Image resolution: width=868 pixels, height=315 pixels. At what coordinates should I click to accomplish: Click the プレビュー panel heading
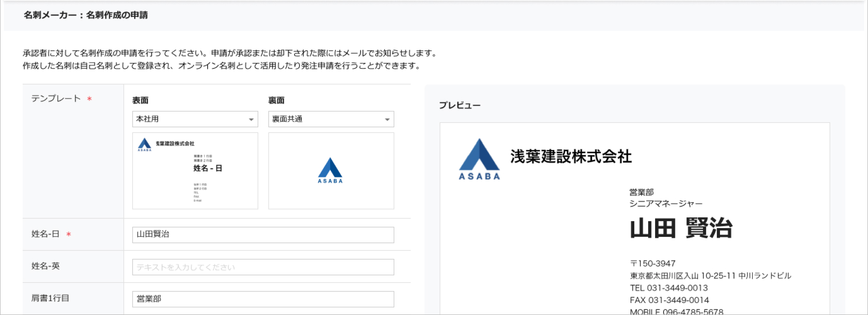(460, 105)
